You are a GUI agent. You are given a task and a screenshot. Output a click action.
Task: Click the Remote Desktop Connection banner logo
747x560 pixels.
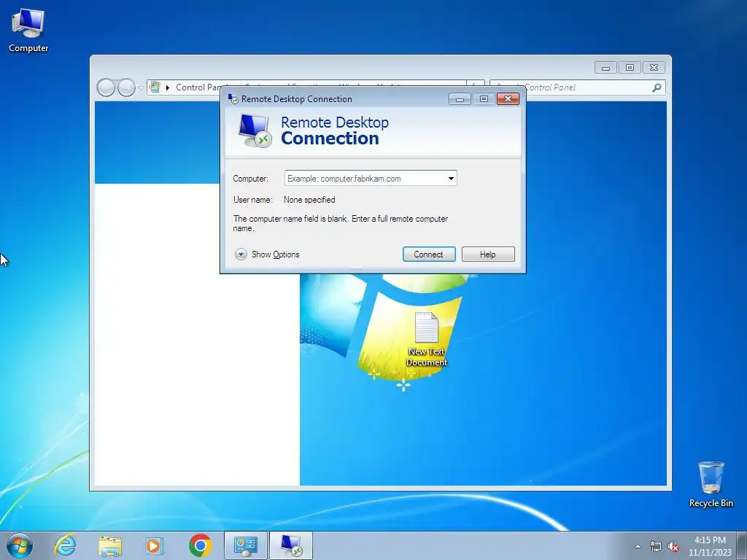(x=255, y=131)
